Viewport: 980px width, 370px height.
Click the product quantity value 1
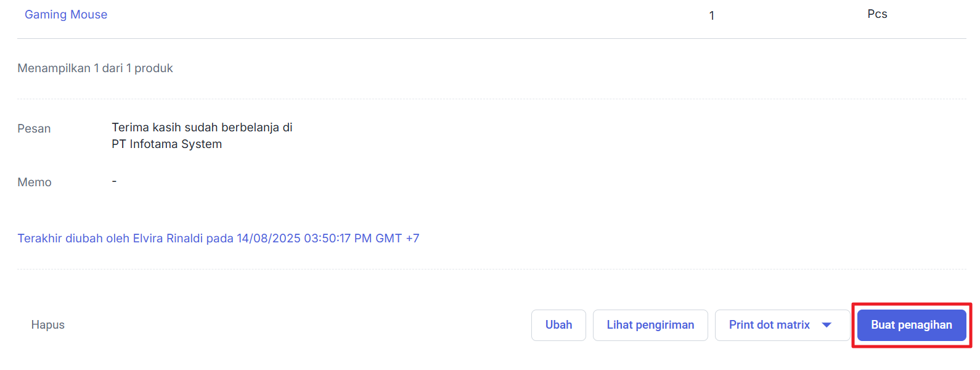click(x=711, y=16)
